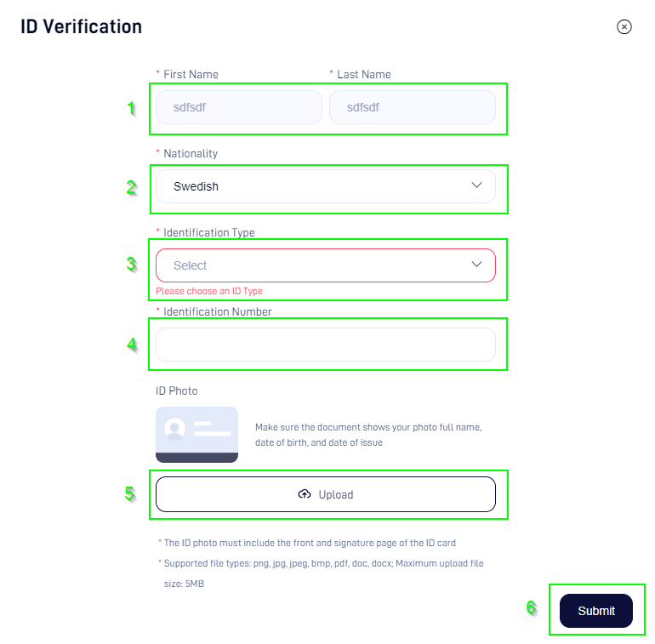Image resolution: width=655 pixels, height=644 pixels.
Task: Close the ID Verification dialog
Action: click(x=624, y=26)
